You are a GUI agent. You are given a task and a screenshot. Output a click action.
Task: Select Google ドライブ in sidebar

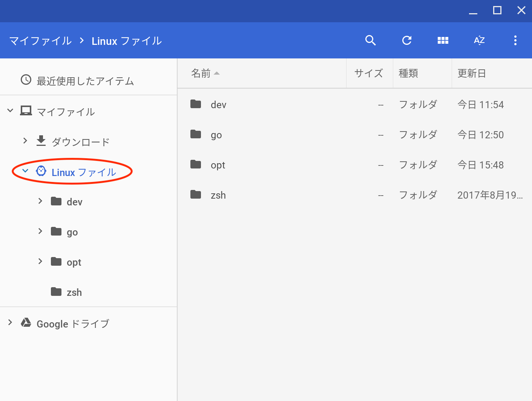tap(73, 324)
